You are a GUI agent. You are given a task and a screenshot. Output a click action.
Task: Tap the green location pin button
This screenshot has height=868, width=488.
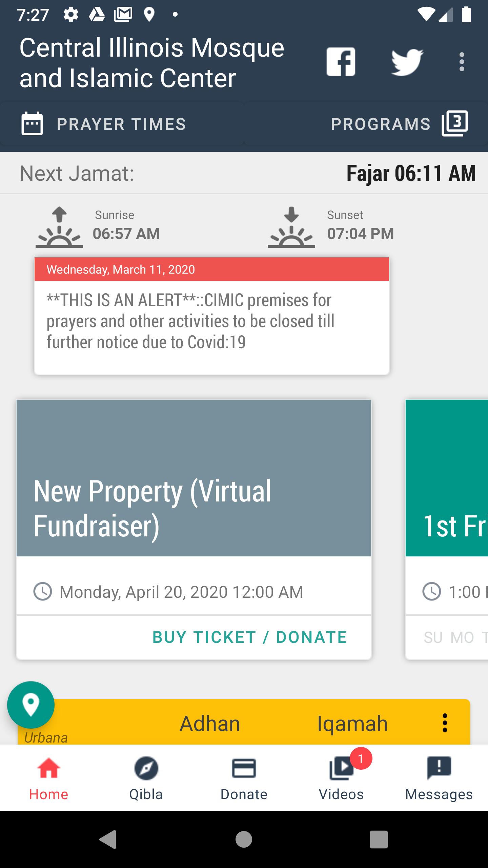click(31, 705)
